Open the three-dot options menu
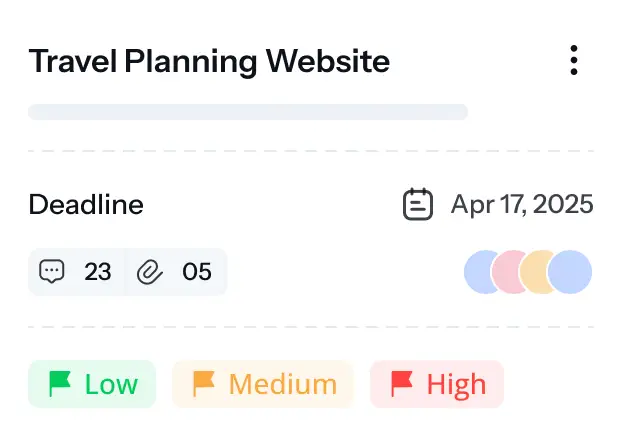 click(x=574, y=60)
